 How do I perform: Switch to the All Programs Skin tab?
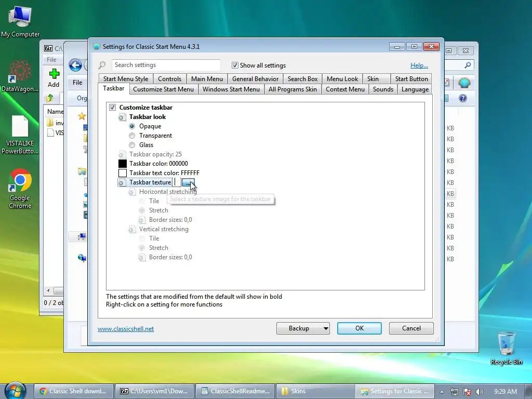(x=292, y=89)
